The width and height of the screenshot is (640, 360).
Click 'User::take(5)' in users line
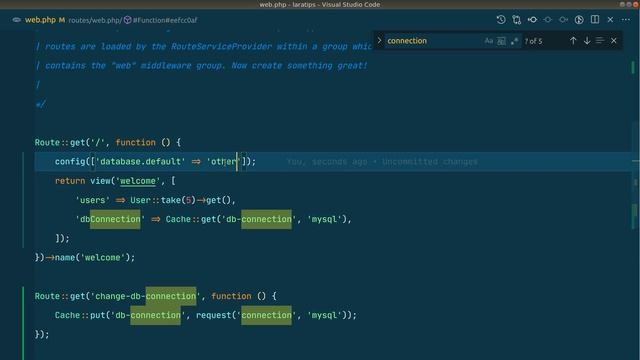[x=163, y=200]
